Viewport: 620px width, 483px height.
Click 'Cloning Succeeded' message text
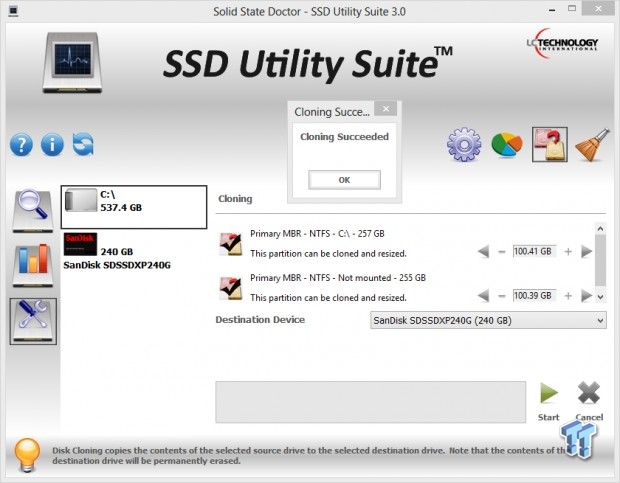[344, 137]
